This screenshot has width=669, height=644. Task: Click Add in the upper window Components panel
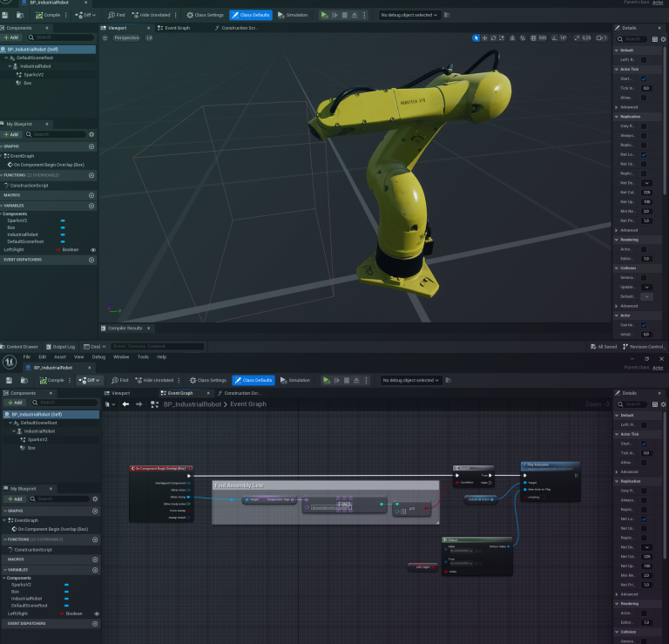11,37
